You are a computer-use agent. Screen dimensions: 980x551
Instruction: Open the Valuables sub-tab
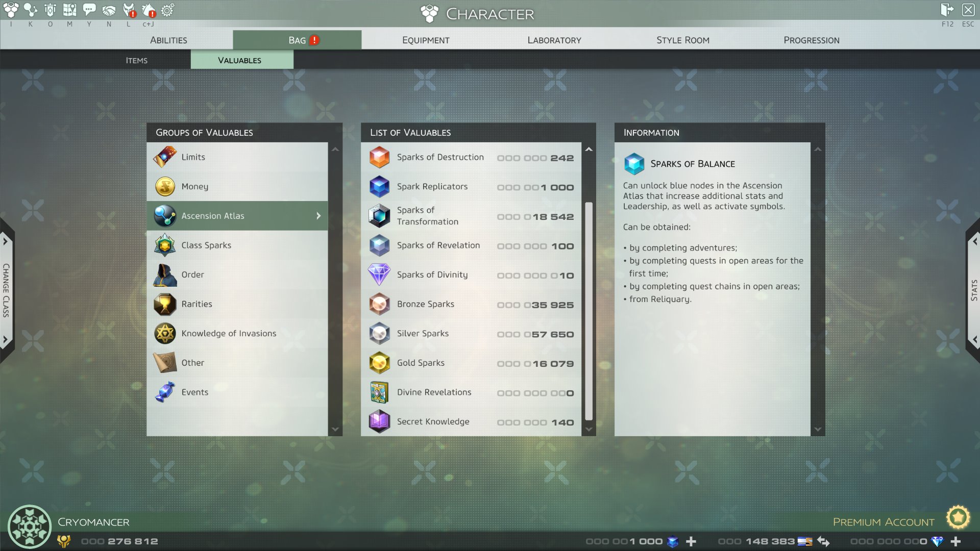(x=242, y=60)
